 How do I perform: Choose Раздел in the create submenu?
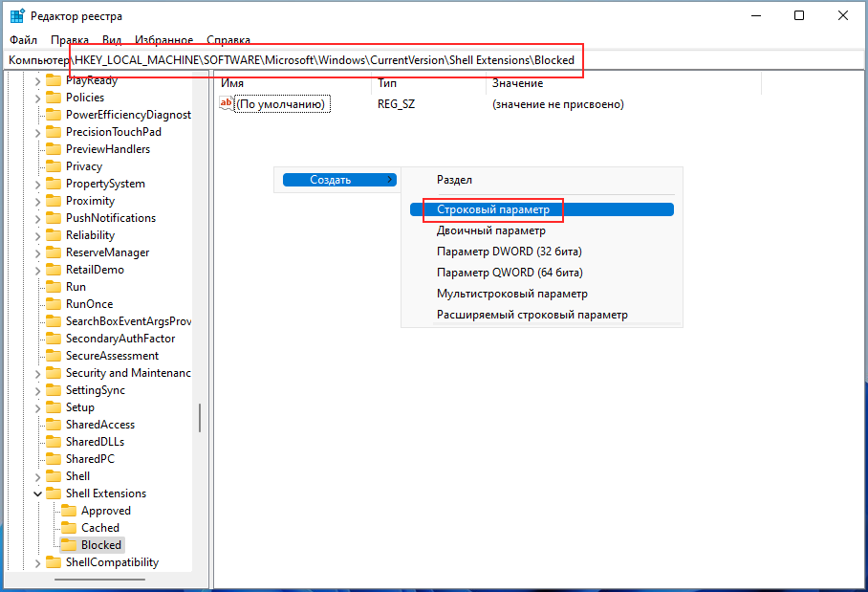tap(542, 180)
